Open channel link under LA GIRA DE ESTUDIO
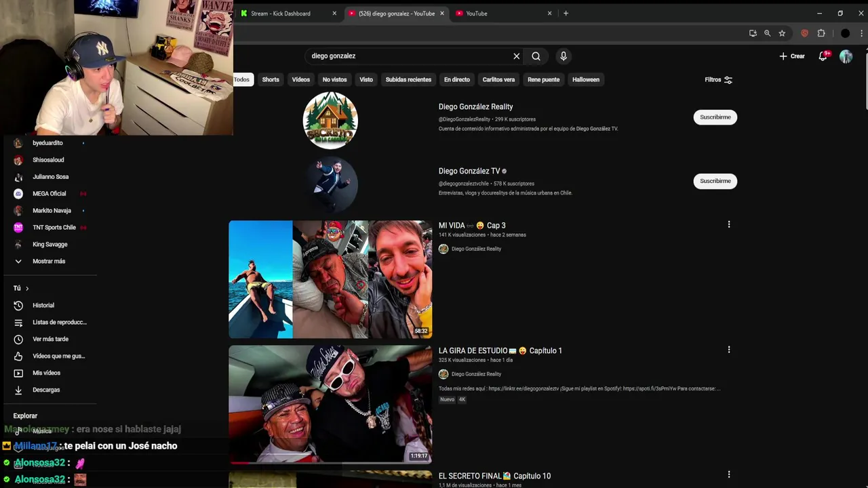 pyautogui.click(x=476, y=374)
